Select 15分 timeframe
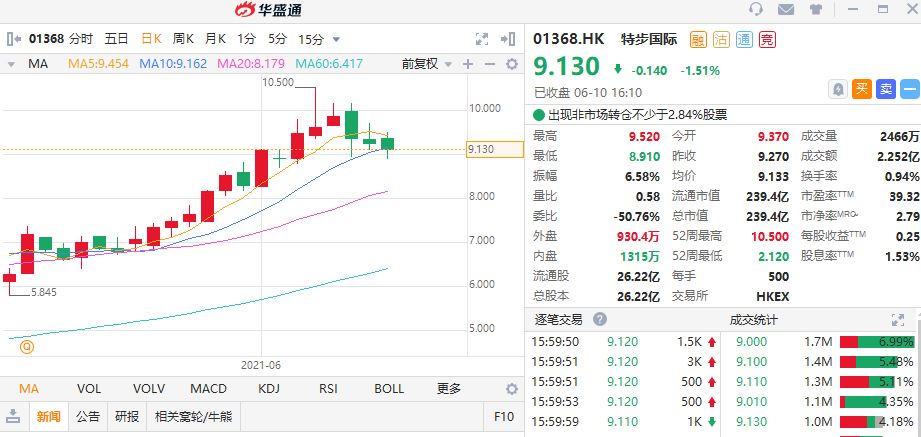921x437 pixels. coord(311,39)
